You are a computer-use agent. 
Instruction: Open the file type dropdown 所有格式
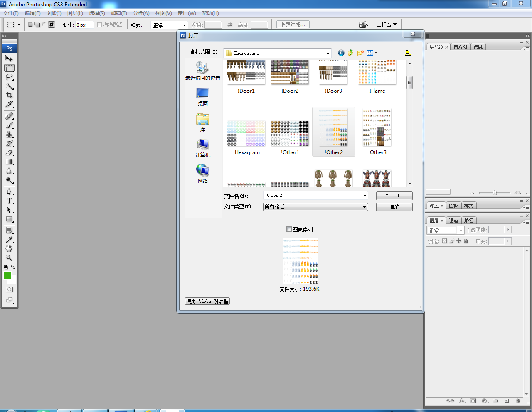point(315,207)
